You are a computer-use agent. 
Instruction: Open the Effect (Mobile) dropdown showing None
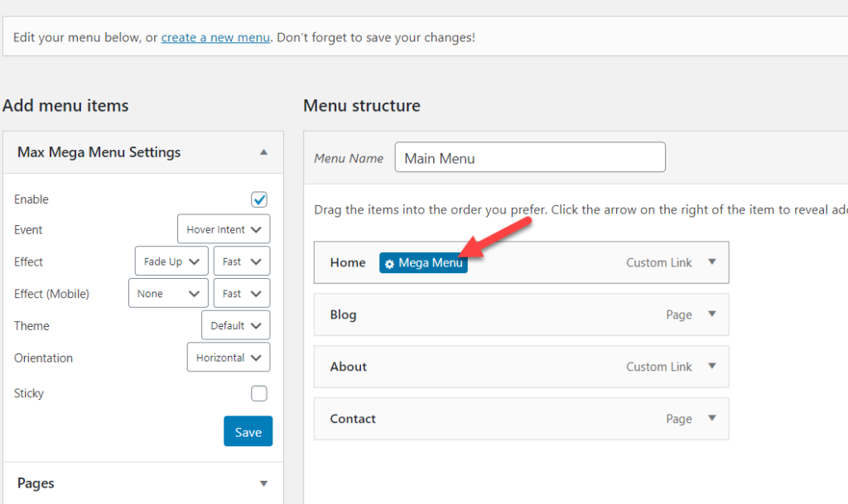pyautogui.click(x=168, y=294)
